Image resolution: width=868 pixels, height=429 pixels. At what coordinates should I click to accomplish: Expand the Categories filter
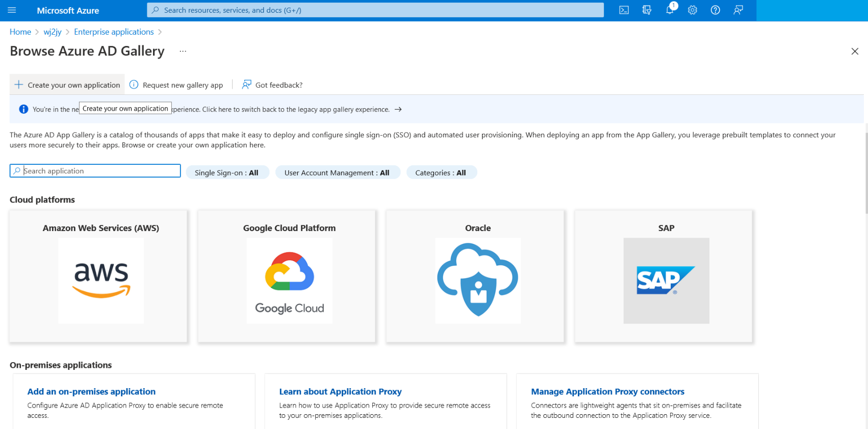[x=441, y=173]
